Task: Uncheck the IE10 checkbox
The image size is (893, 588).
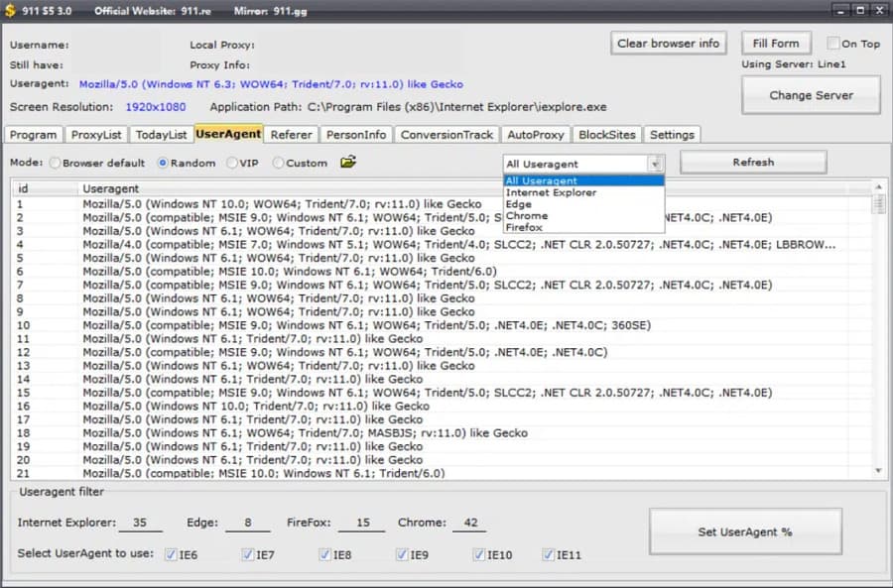Action: click(x=478, y=554)
